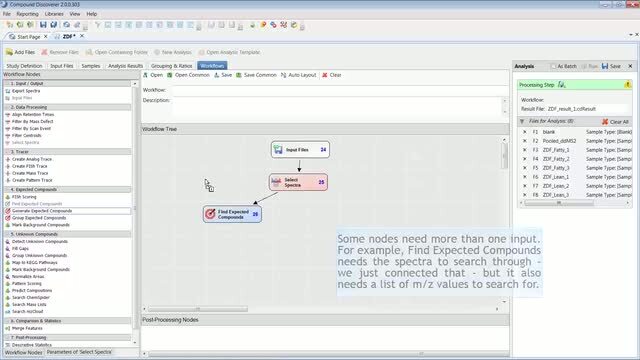Select the Find Expected Compounds node
The height and width of the screenshot is (360, 640).
click(x=232, y=214)
